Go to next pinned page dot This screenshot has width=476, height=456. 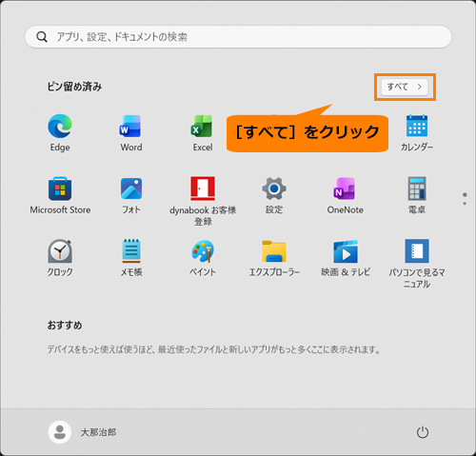(465, 204)
